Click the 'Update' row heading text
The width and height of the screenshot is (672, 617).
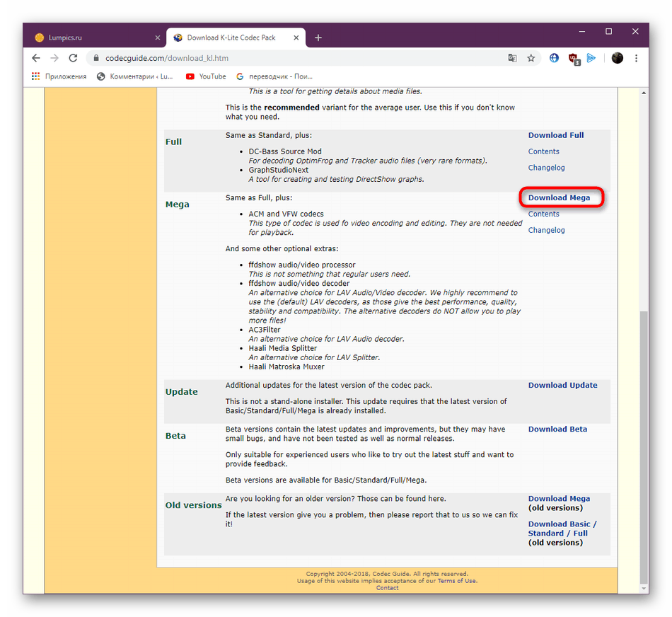point(181,392)
